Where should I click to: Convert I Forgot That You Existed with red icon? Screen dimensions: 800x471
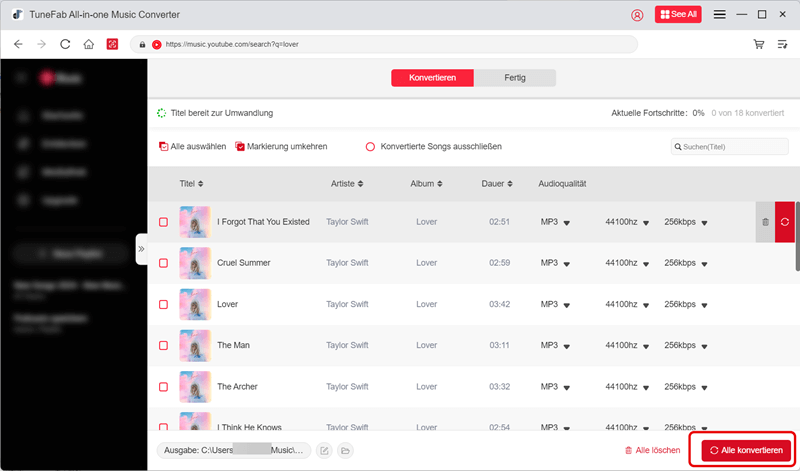point(785,222)
